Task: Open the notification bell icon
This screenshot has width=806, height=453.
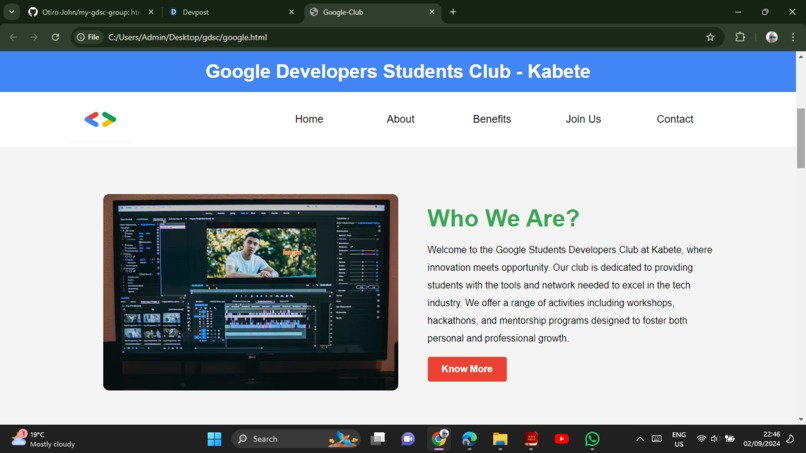Action: click(x=790, y=439)
